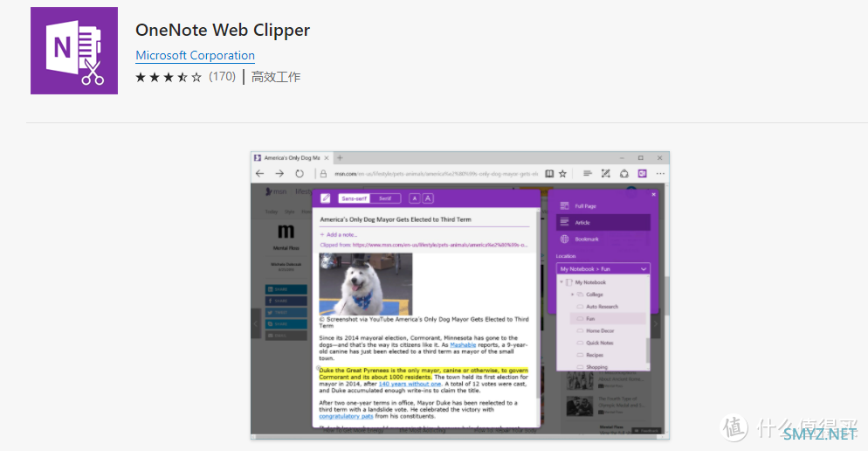This screenshot has width=868, height=451.
Task: Click the next-slide right arrow on the page
Action: pyautogui.click(x=656, y=323)
